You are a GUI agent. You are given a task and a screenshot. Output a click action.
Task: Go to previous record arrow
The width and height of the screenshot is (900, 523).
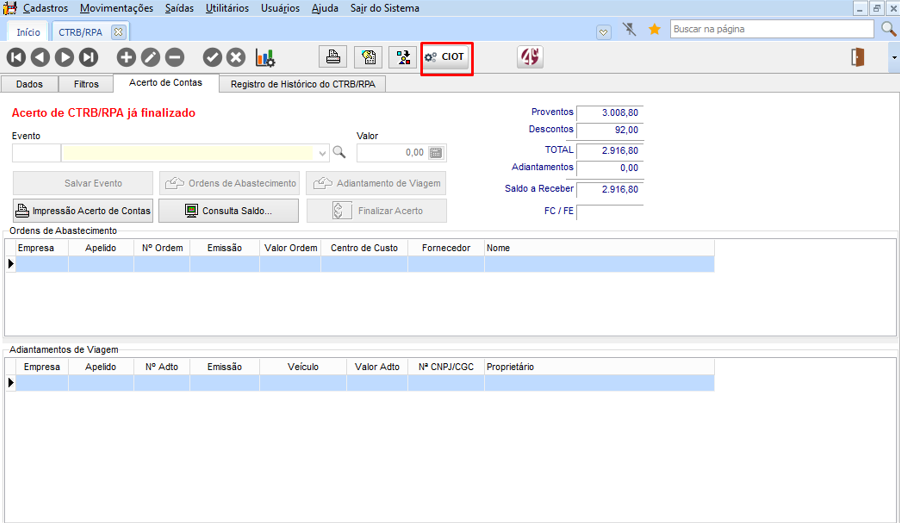pos(40,57)
